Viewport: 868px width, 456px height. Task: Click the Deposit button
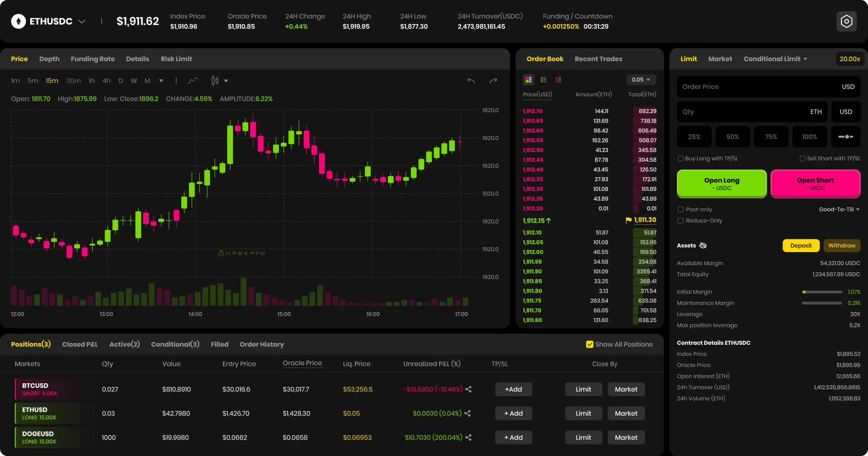[800, 245]
